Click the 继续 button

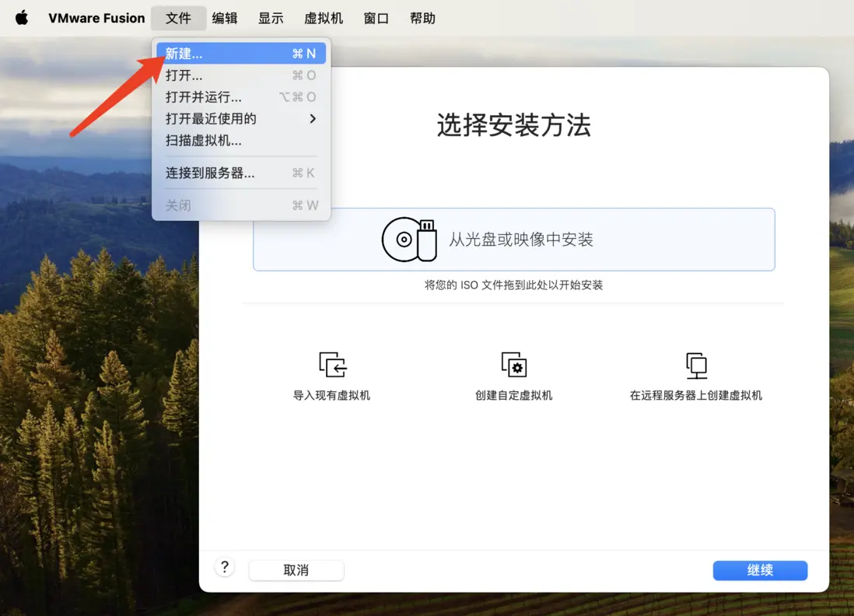[x=760, y=570]
